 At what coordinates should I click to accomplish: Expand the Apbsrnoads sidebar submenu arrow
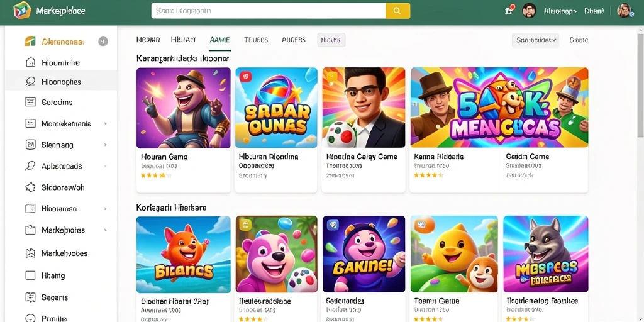pos(105,166)
